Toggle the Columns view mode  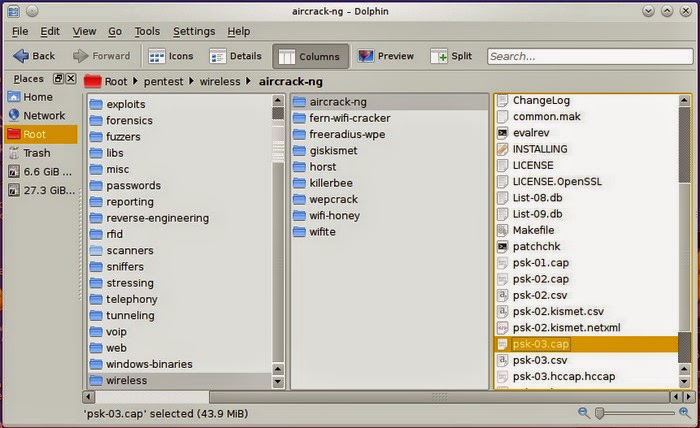pos(310,57)
